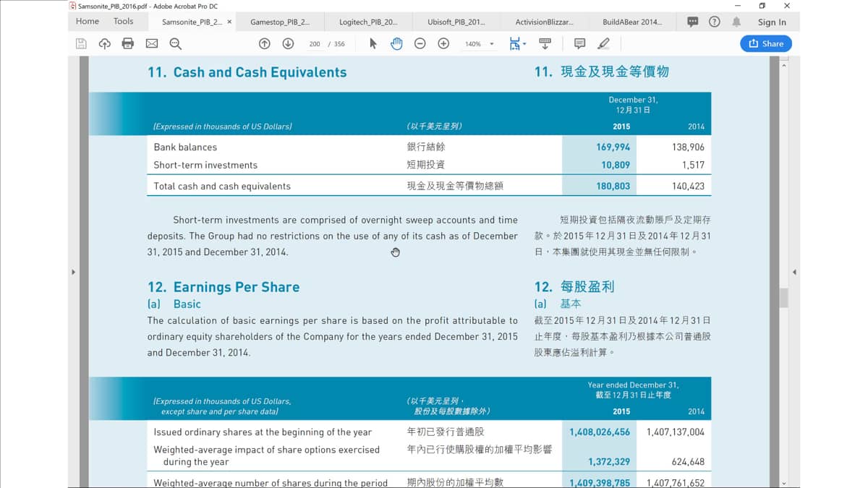
Task: Switch to the ActivisionBlizzard tab
Action: [545, 22]
